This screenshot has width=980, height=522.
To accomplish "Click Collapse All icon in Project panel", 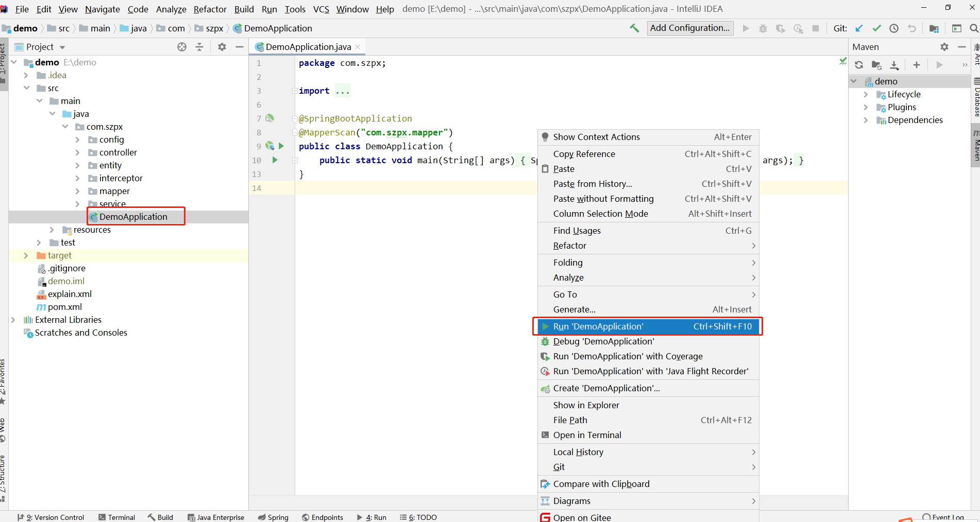I will tap(199, 47).
